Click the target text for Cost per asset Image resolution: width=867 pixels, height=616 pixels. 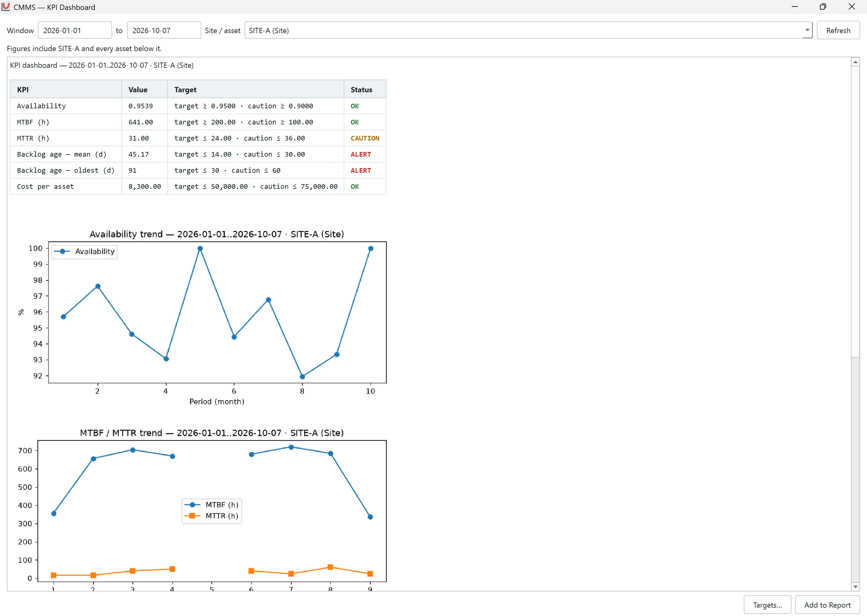pyautogui.click(x=256, y=187)
